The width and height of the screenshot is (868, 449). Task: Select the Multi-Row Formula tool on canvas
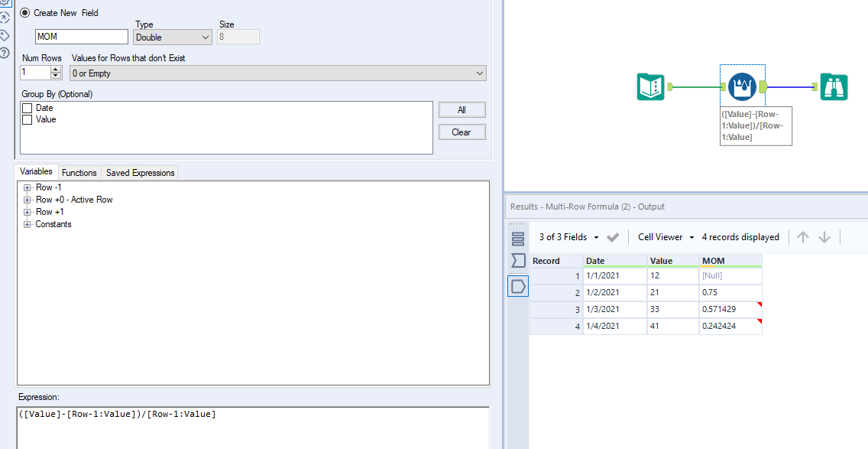(742, 86)
